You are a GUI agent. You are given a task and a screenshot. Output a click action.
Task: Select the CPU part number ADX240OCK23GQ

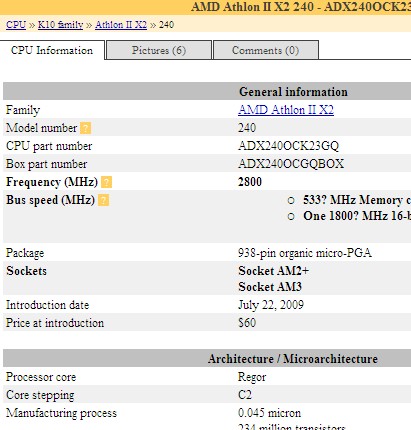click(288, 146)
